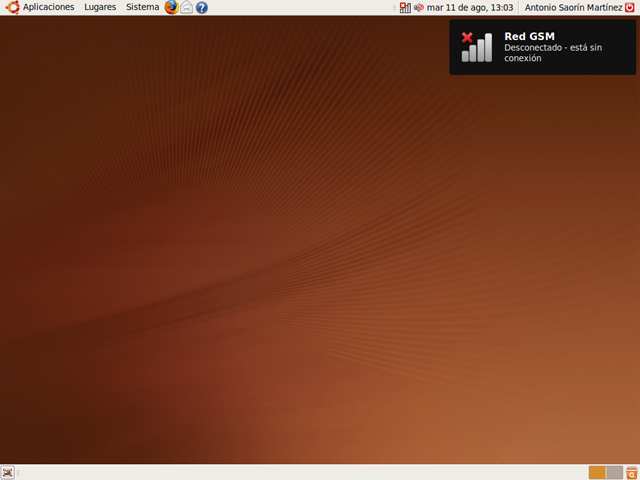
Task: Click the Ubuntu logo icon
Action: click(x=12, y=7)
